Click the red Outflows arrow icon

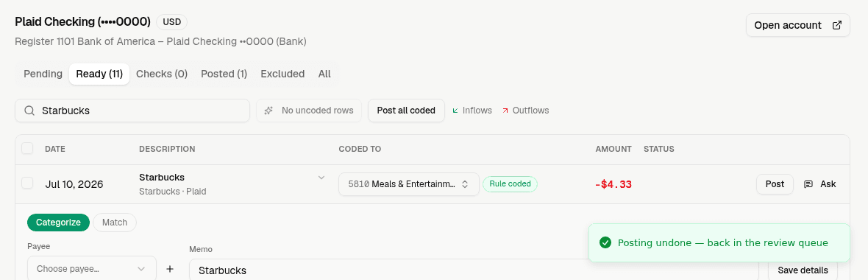[x=505, y=111]
